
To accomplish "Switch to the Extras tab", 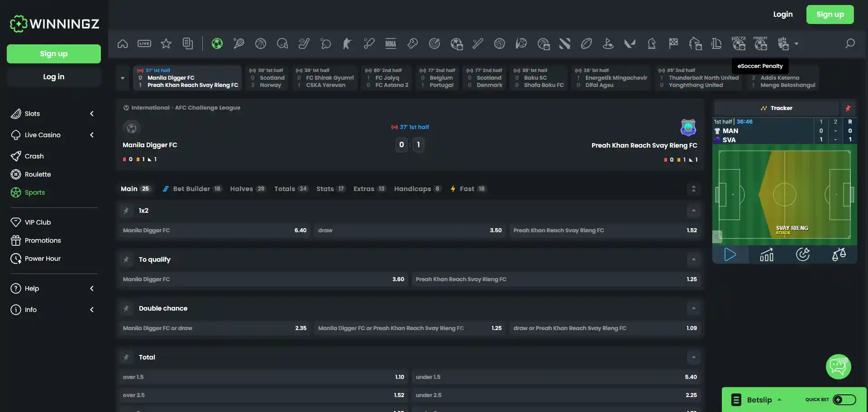I will (x=370, y=189).
